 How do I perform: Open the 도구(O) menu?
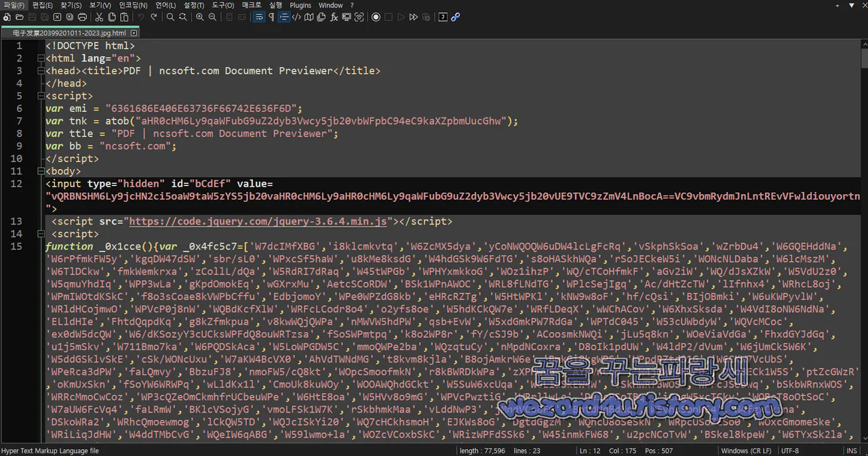tap(223, 5)
